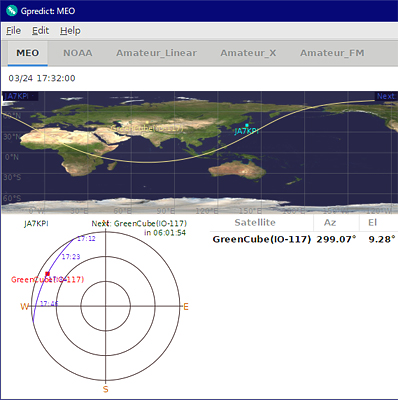Click the 17:23 pass time marker
The image size is (398, 400).
[x=71, y=257]
